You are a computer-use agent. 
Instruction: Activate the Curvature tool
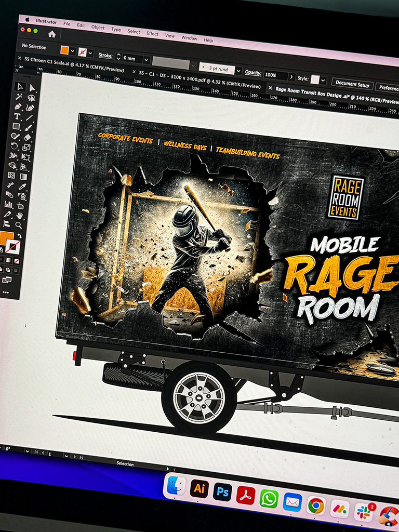click(30, 108)
